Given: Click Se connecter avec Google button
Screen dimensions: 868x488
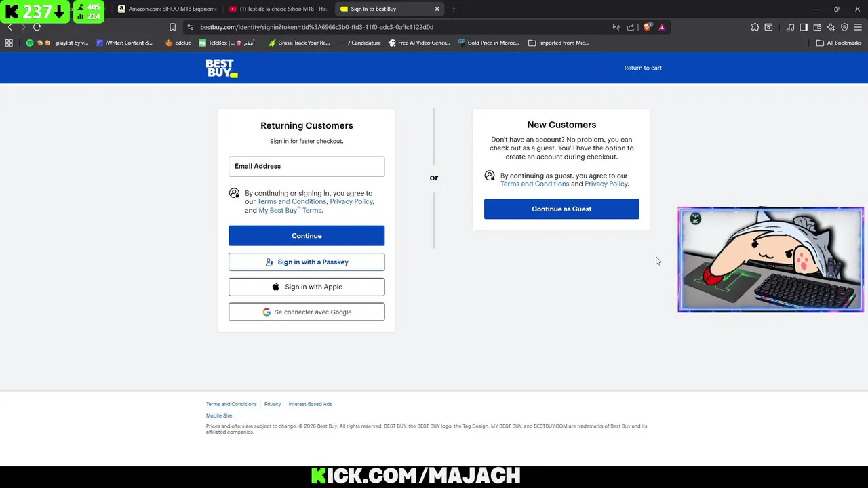Looking at the screenshot, I should (307, 312).
